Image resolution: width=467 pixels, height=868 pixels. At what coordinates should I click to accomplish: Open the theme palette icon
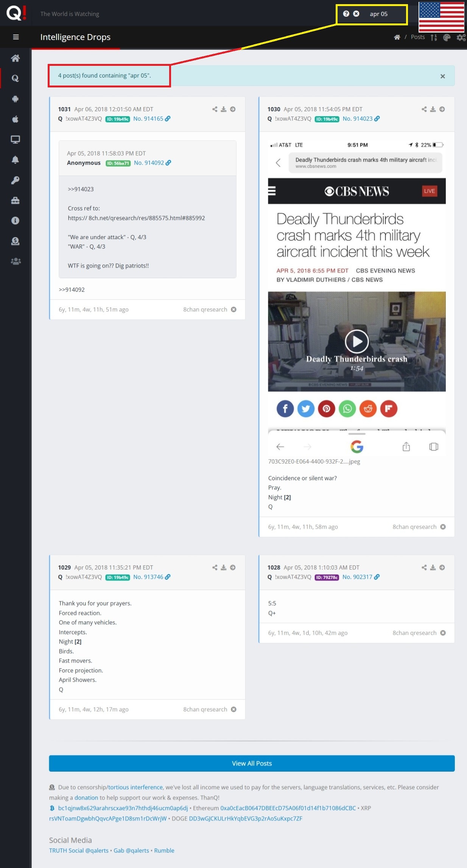[447, 37]
